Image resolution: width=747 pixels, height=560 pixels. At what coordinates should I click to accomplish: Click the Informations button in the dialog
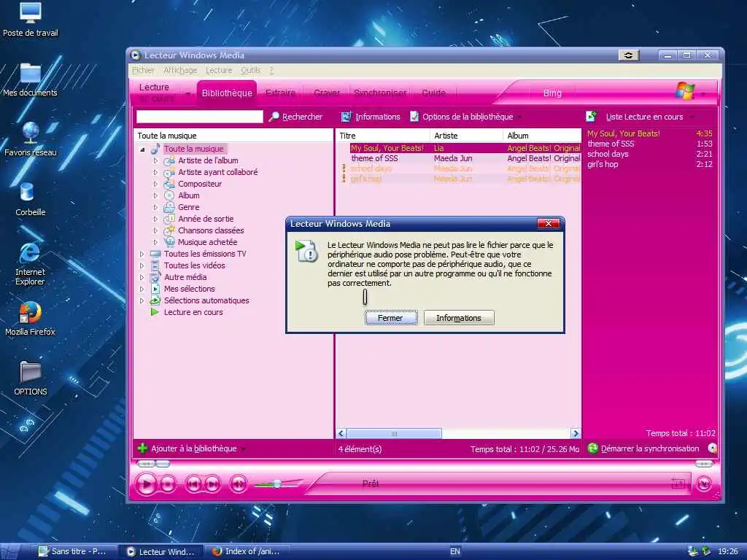459,318
